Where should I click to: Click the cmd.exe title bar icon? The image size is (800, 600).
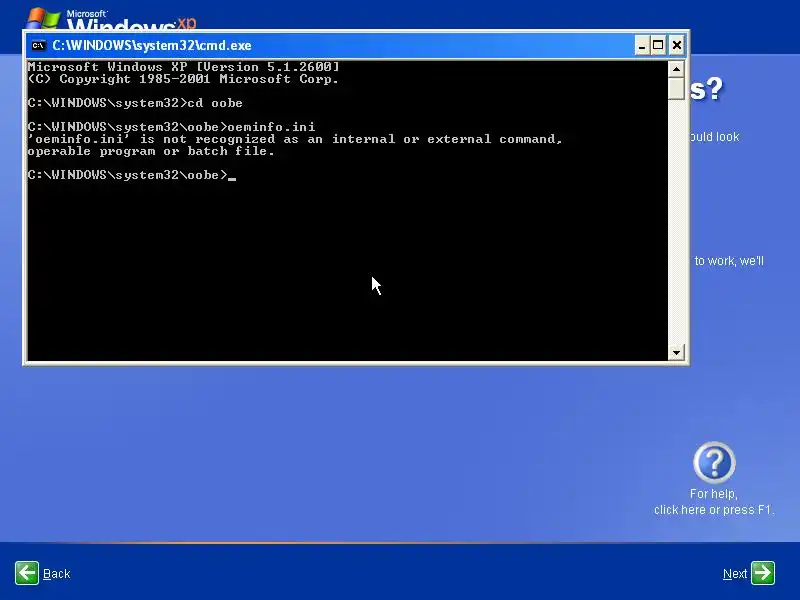coord(38,45)
